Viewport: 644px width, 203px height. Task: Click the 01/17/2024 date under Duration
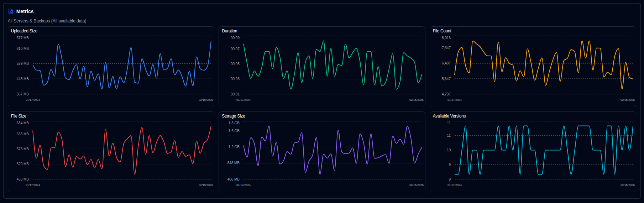244,100
